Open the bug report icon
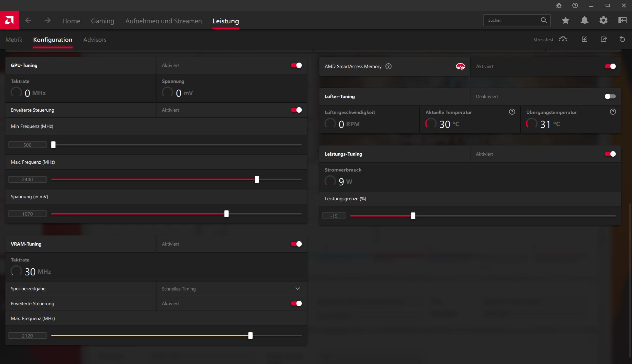The height and width of the screenshot is (364, 632). 559,5
